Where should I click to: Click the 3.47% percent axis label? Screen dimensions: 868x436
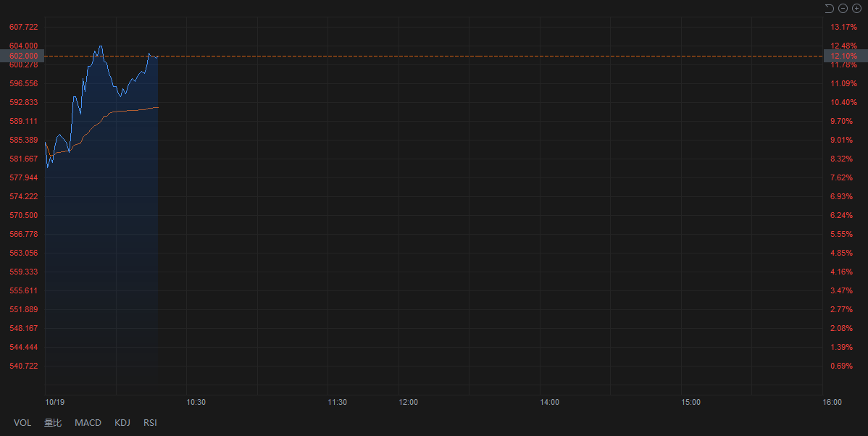(x=841, y=290)
